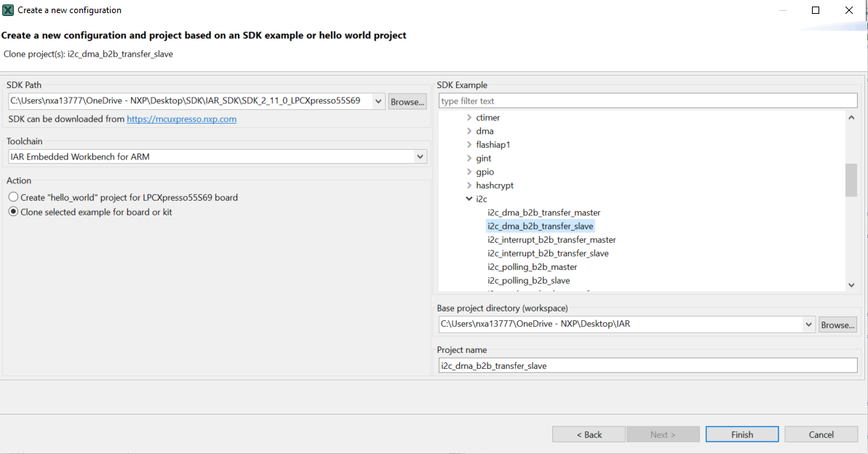Select i2c_dma_b2b_transfer_master example
The image size is (868, 454).
tap(544, 212)
